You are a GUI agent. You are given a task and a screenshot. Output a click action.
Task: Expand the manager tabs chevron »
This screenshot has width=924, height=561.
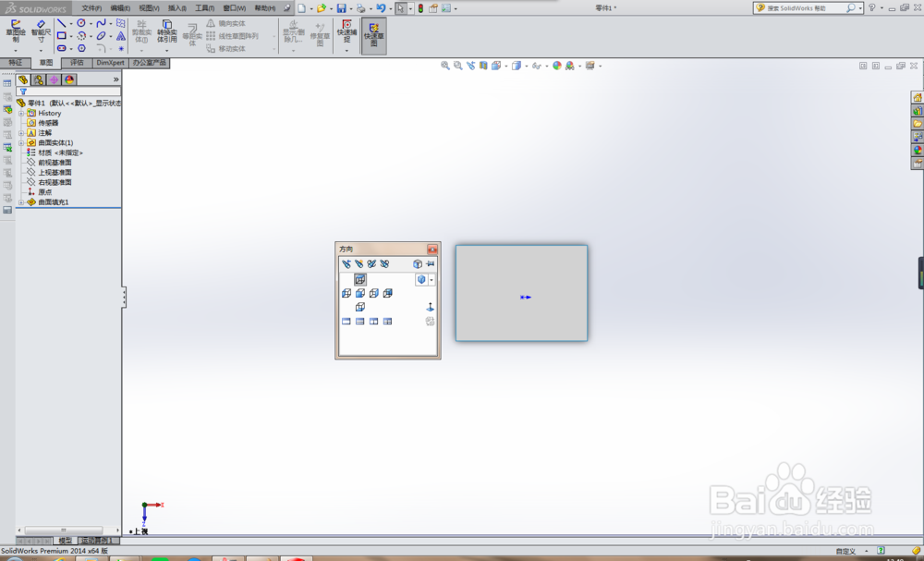(x=116, y=79)
